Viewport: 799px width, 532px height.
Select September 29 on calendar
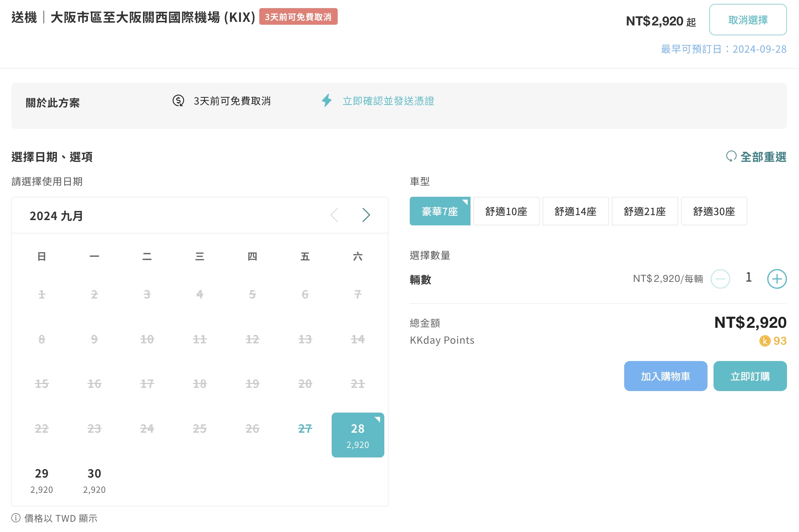[42, 480]
